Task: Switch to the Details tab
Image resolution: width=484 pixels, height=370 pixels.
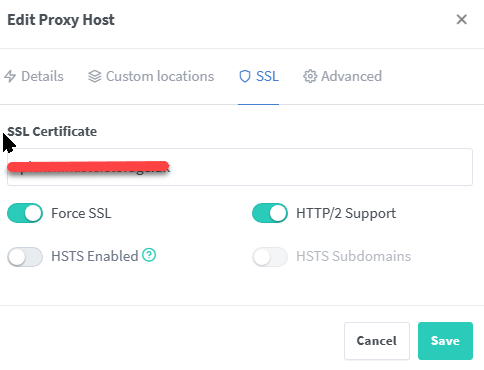Action: point(34,76)
